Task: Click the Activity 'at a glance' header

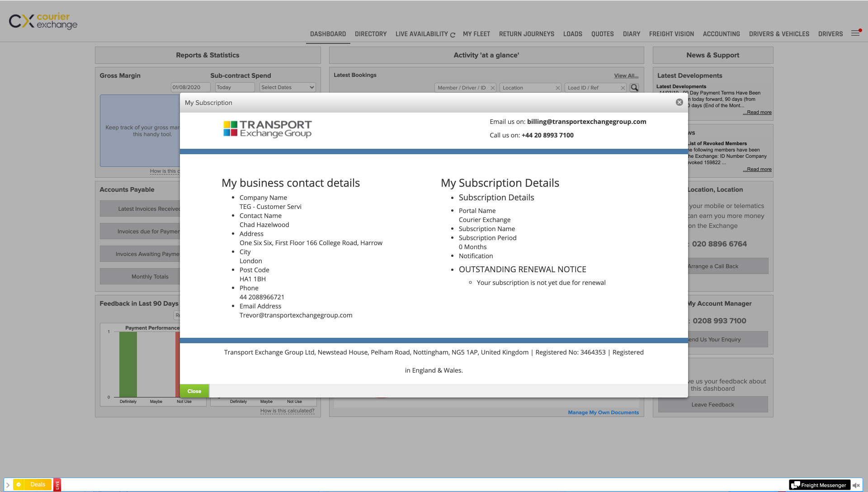Action: tap(486, 55)
